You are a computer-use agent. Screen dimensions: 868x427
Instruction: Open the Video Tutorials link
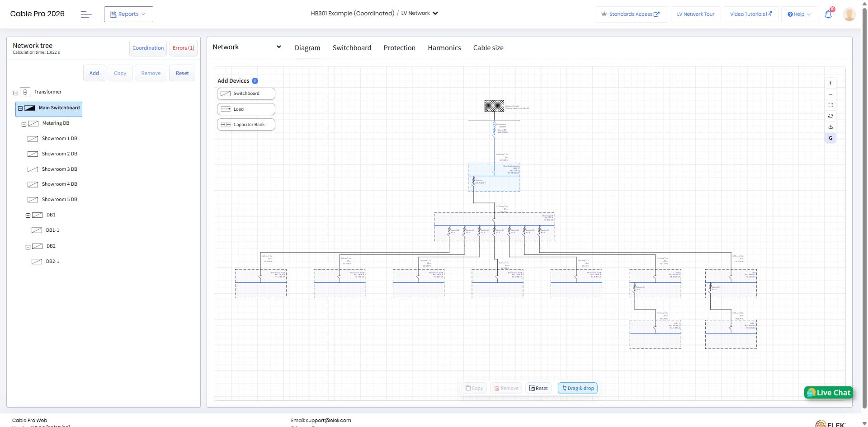(x=751, y=14)
